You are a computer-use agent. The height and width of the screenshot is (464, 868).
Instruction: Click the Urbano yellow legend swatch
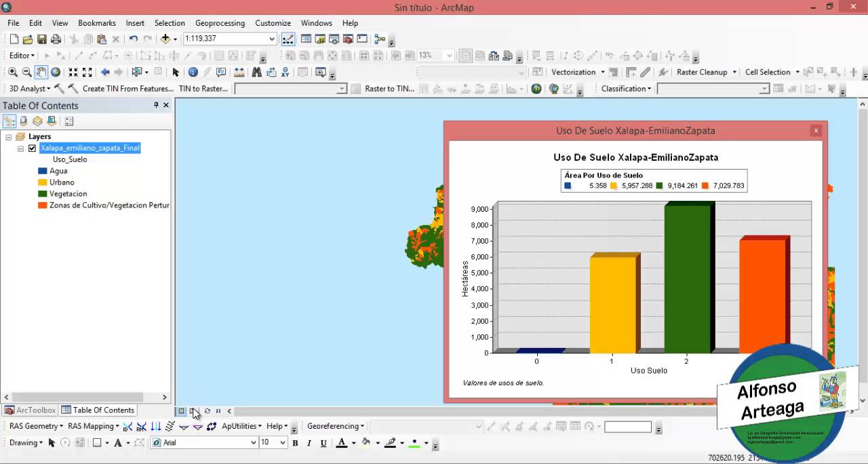coord(43,182)
